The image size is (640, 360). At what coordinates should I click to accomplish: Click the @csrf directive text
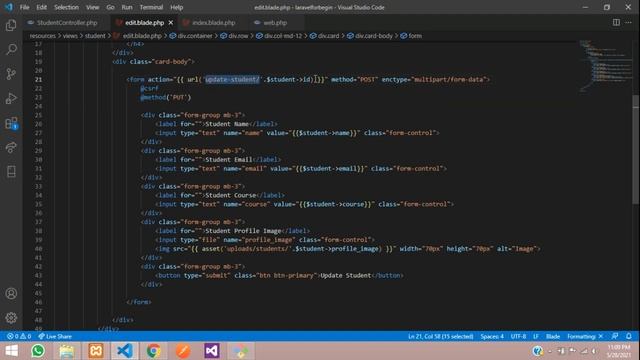tap(149, 88)
